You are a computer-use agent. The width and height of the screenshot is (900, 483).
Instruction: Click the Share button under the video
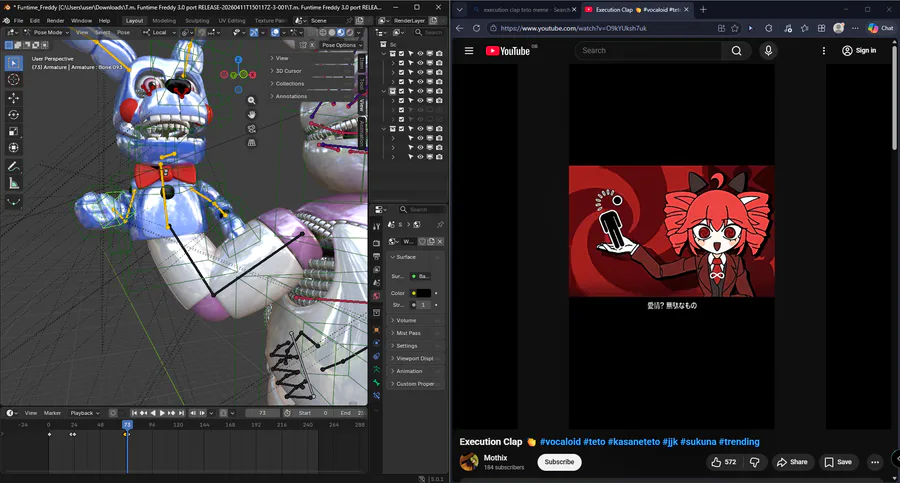tap(792, 462)
